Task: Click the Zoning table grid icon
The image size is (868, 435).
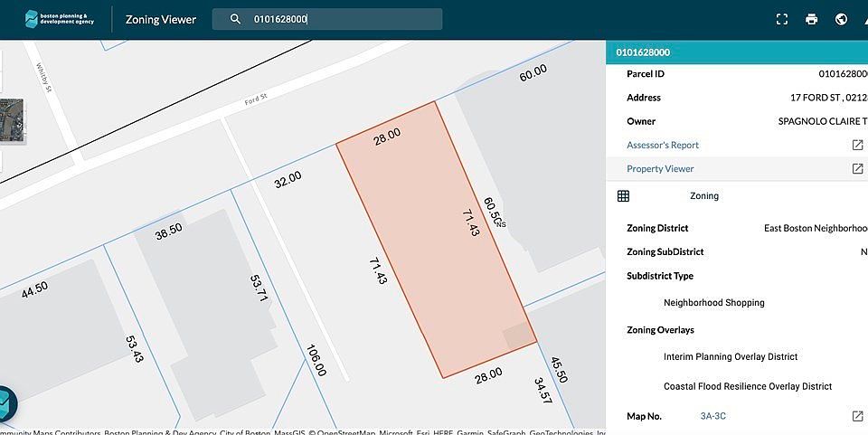Action: pyautogui.click(x=623, y=195)
